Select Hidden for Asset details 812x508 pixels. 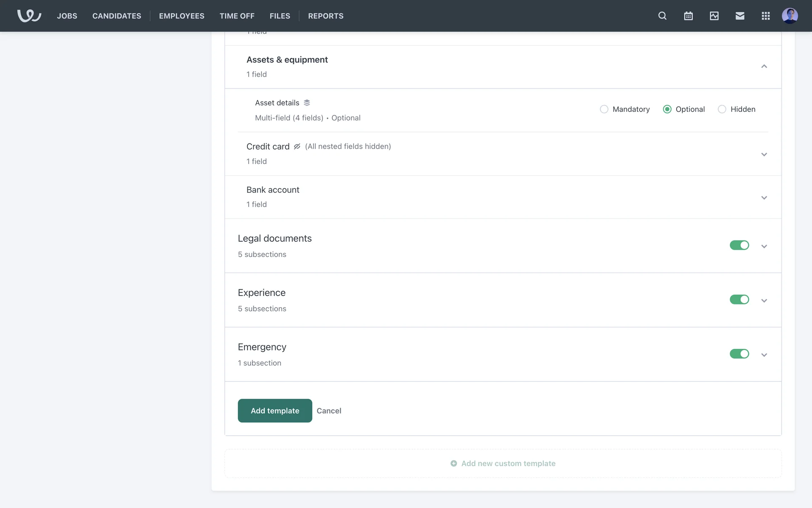[x=722, y=109]
